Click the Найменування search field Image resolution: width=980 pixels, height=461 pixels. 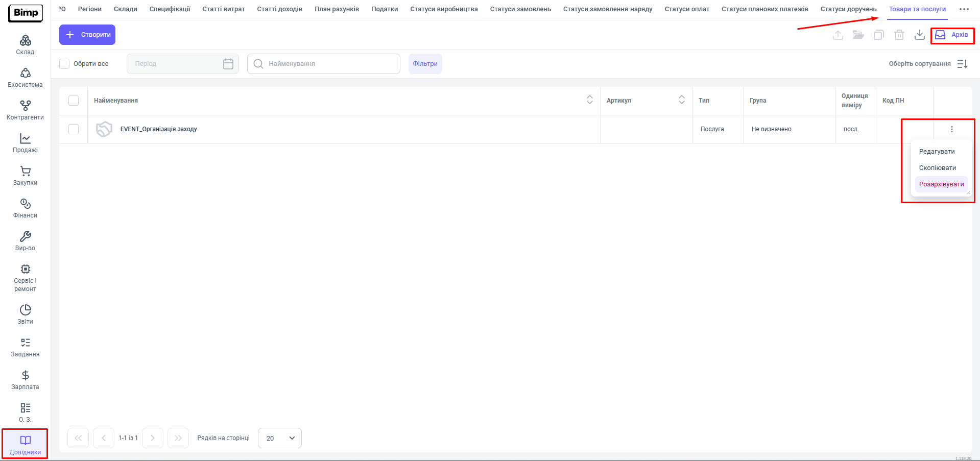coord(327,64)
